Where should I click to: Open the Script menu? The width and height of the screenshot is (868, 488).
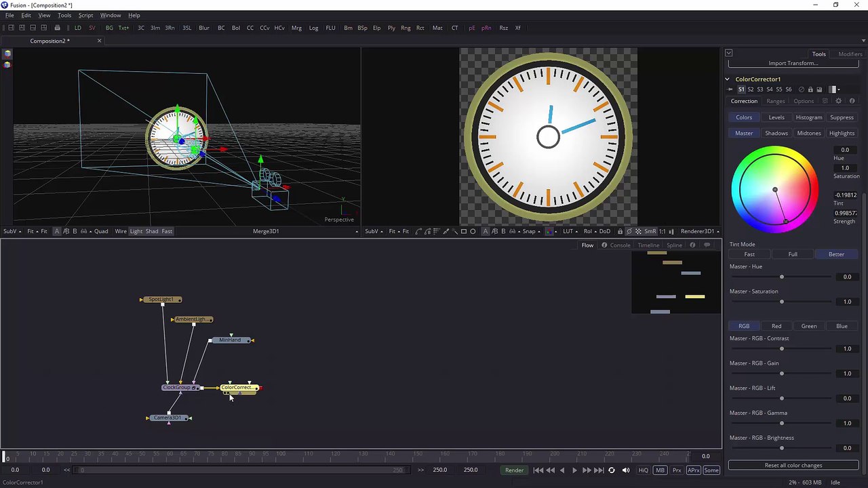(x=85, y=15)
